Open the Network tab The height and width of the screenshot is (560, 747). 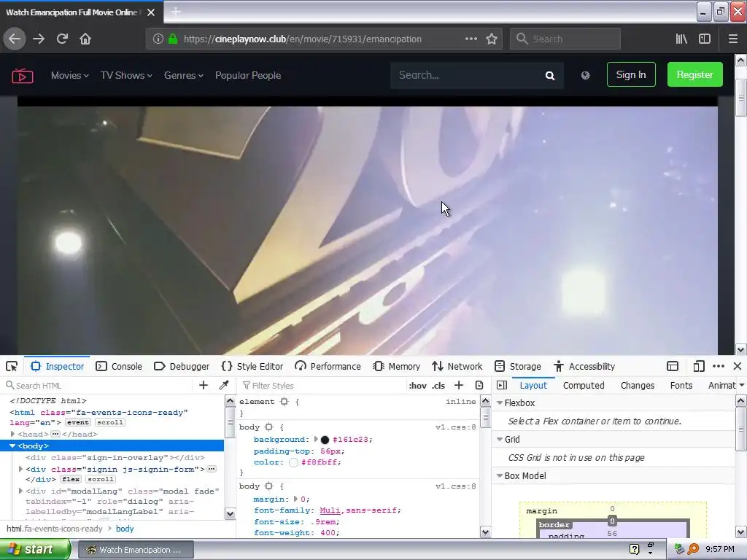[x=457, y=366]
